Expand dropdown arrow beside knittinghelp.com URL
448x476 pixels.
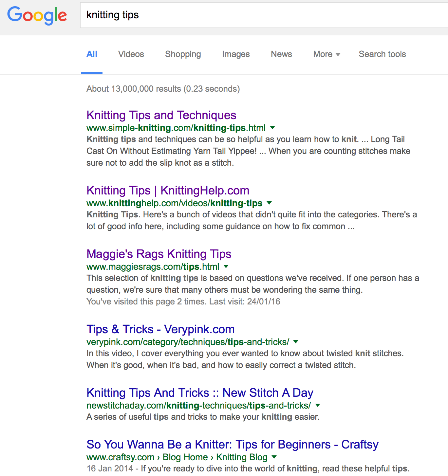coord(269,203)
